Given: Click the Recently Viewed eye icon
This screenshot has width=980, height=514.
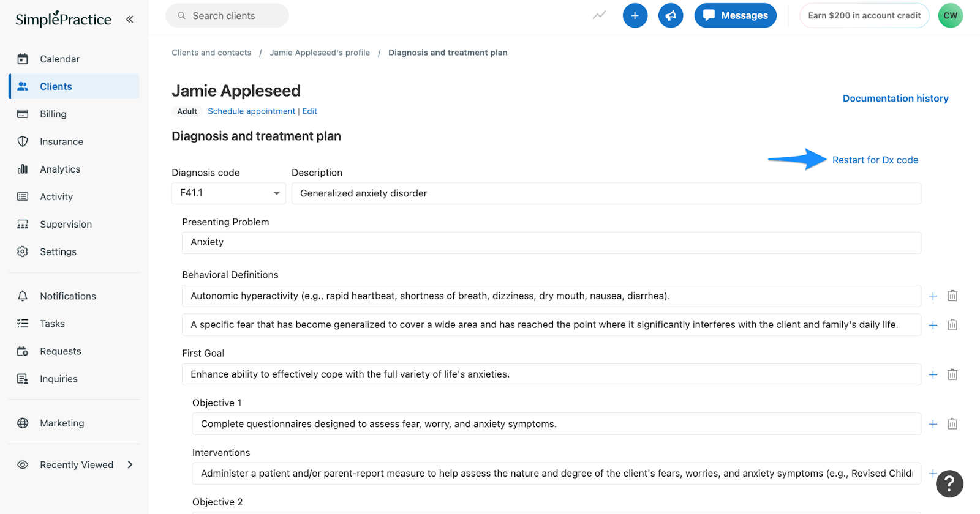Looking at the screenshot, I should click(x=23, y=465).
